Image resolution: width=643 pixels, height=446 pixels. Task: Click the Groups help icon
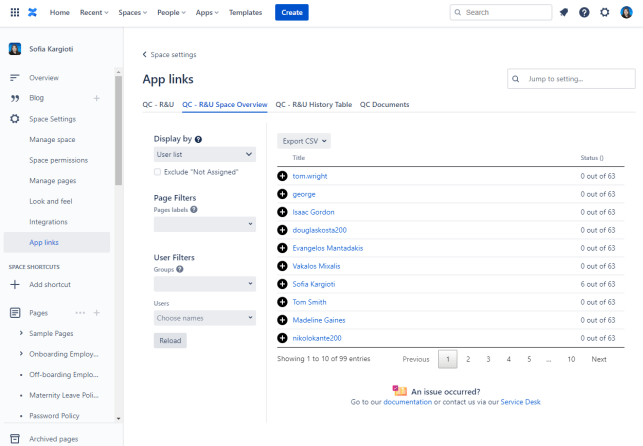(x=180, y=269)
